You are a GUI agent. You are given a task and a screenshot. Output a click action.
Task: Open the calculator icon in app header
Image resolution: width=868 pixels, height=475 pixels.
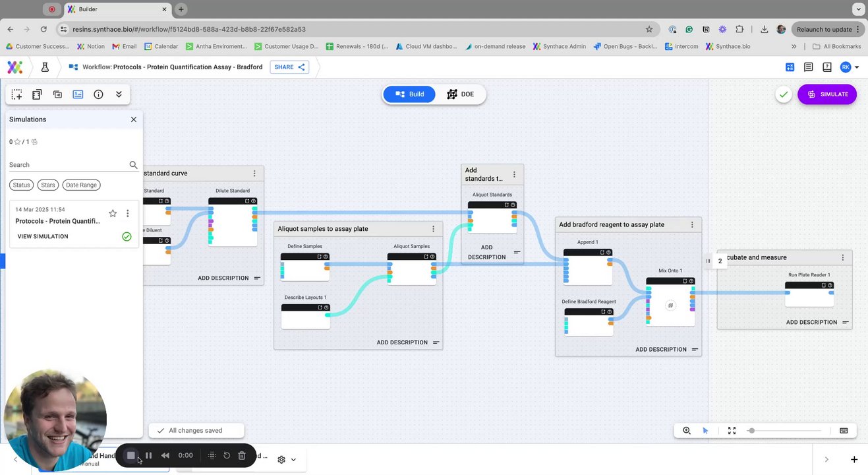(x=790, y=67)
